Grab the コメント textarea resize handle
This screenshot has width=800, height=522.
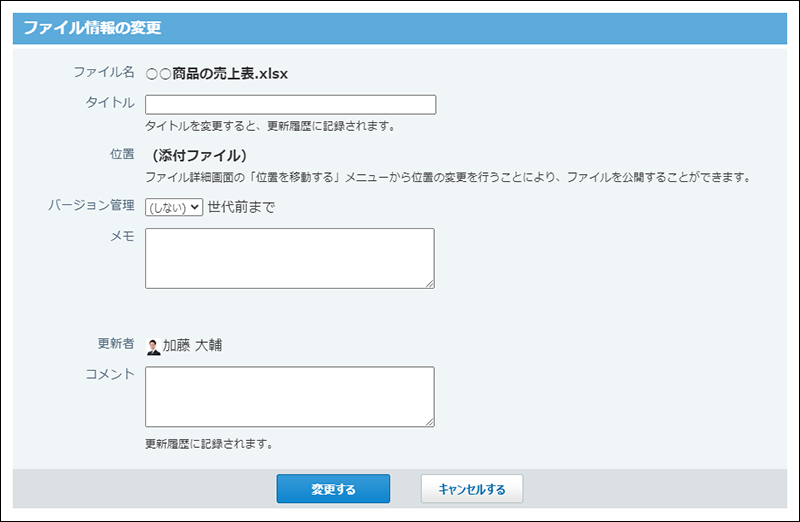[x=430, y=422]
